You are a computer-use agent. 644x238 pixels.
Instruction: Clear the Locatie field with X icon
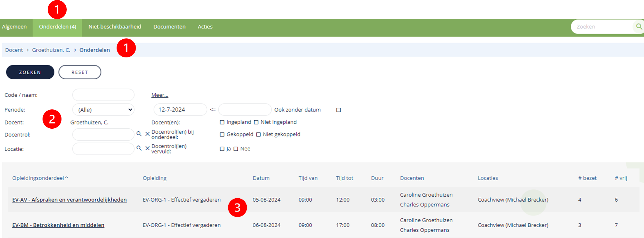click(147, 148)
